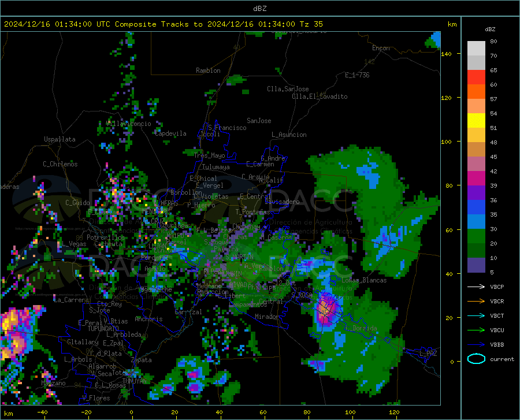Click the Tulumaya map label
This screenshot has width=520, height=420.
click(x=216, y=167)
